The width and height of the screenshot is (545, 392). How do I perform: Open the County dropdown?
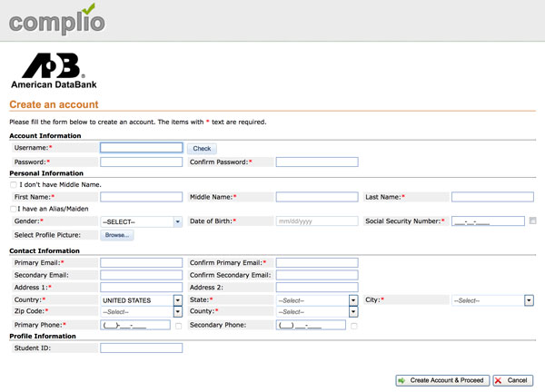tap(353, 312)
